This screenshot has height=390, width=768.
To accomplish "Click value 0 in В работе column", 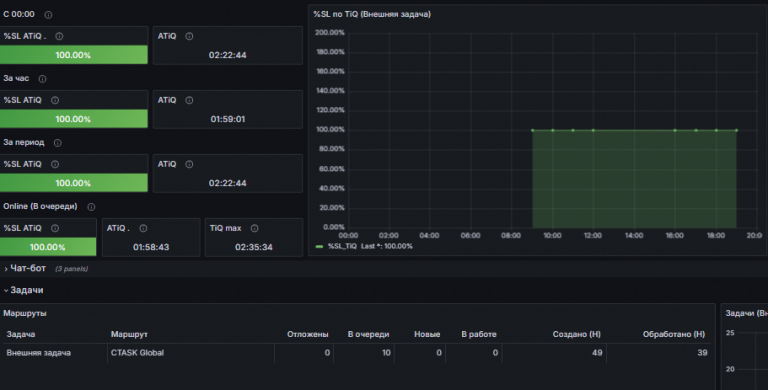I will tap(495, 353).
